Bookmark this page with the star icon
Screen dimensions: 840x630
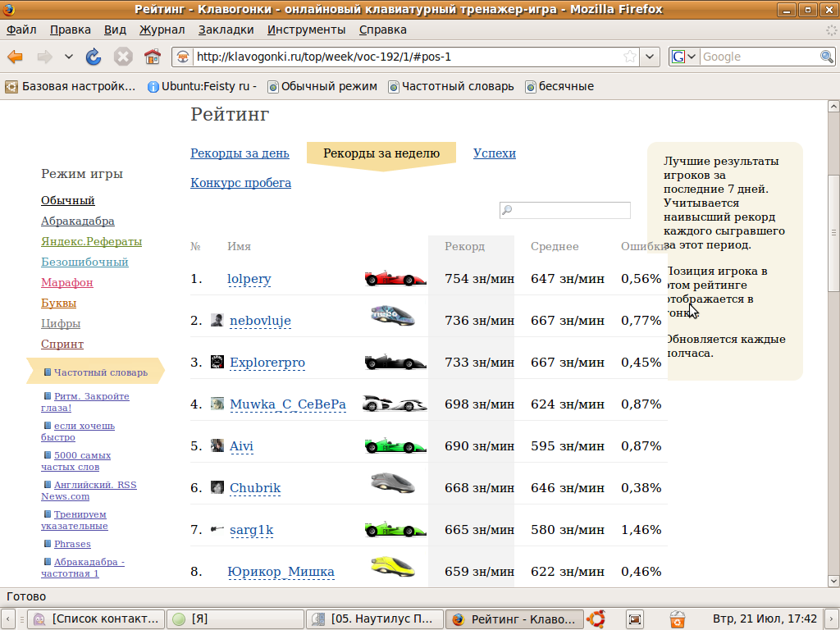tap(630, 57)
